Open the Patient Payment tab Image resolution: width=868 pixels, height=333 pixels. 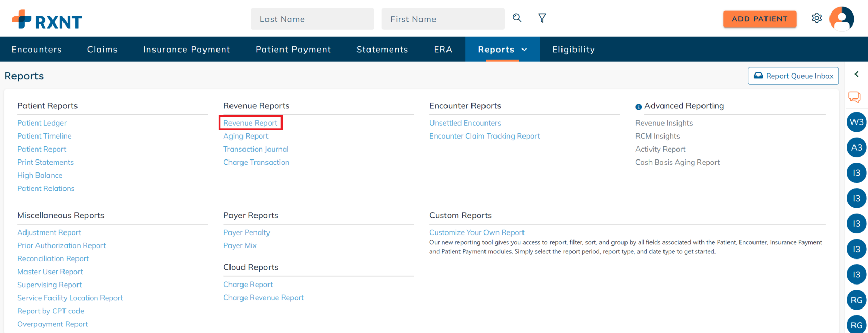[x=293, y=50]
